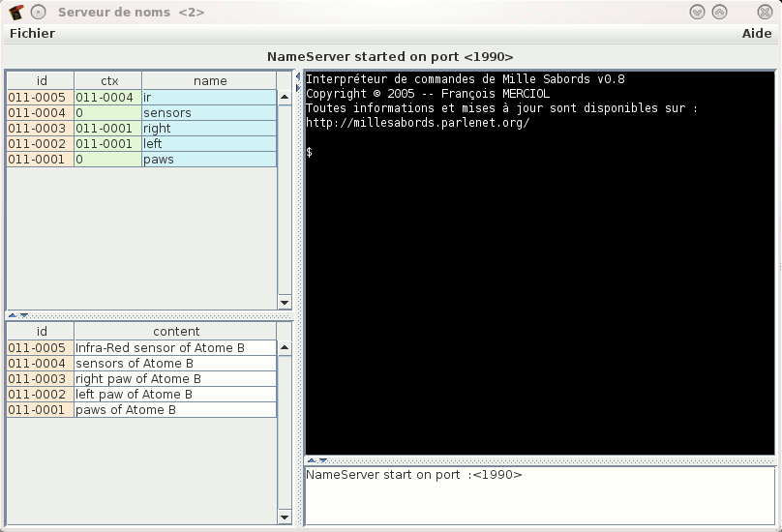Select id '011-0001' in the names table
The height and width of the screenshot is (532, 782).
click(41, 159)
